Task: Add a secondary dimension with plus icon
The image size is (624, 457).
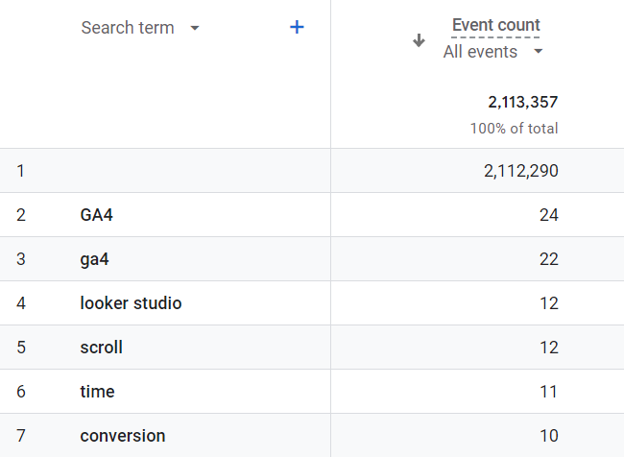Action: (296, 28)
